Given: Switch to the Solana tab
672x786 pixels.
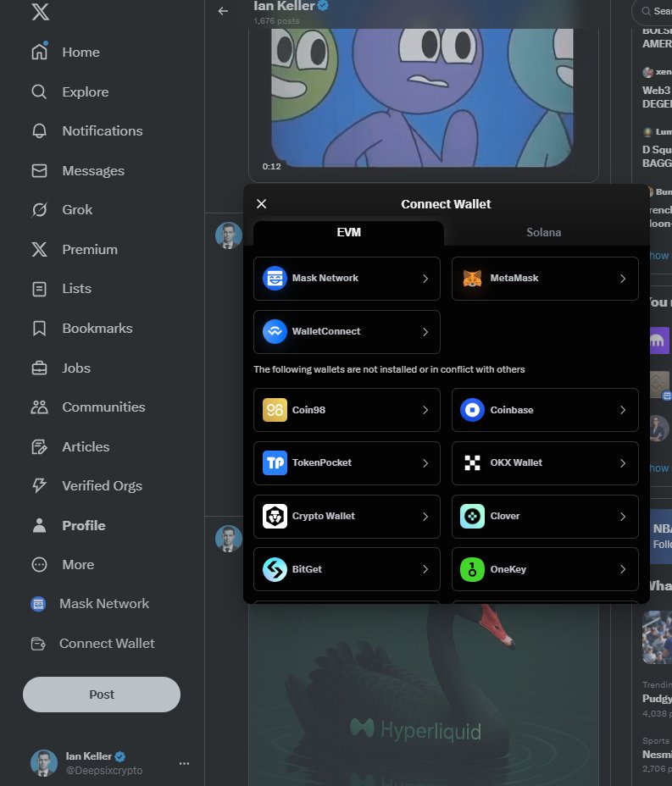Looking at the screenshot, I should click(x=544, y=233).
